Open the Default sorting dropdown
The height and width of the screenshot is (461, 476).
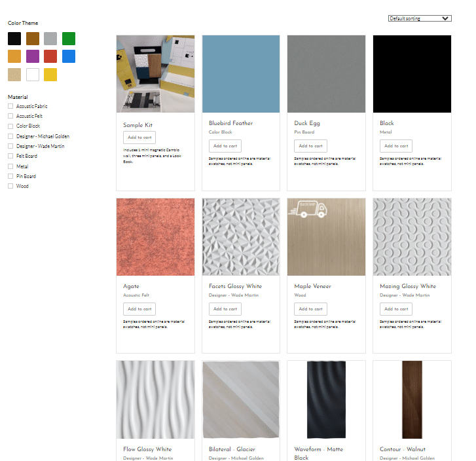click(420, 18)
